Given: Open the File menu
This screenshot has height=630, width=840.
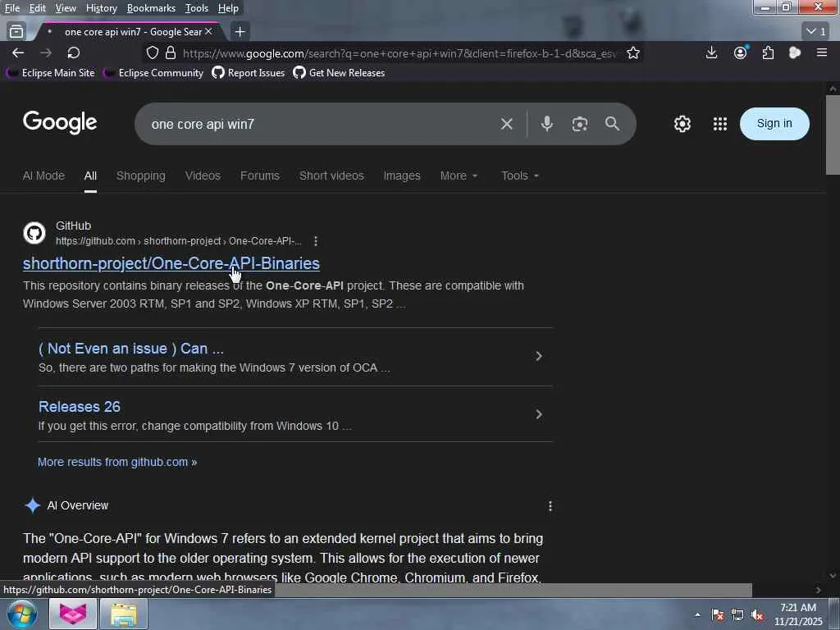Looking at the screenshot, I should pyautogui.click(x=12, y=8).
